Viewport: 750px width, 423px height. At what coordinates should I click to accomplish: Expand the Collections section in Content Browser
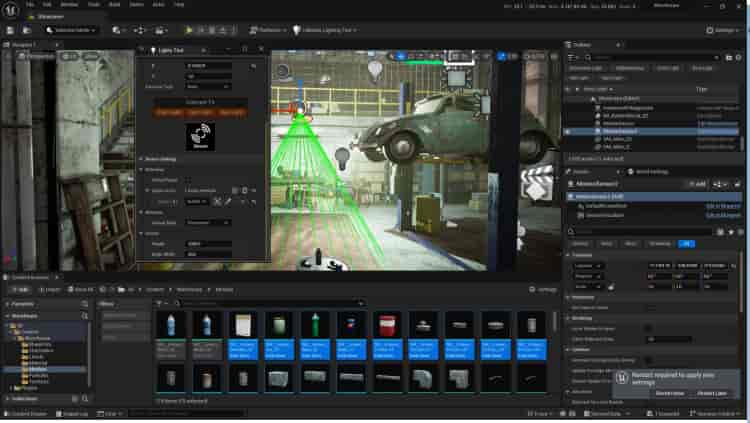tap(7, 399)
